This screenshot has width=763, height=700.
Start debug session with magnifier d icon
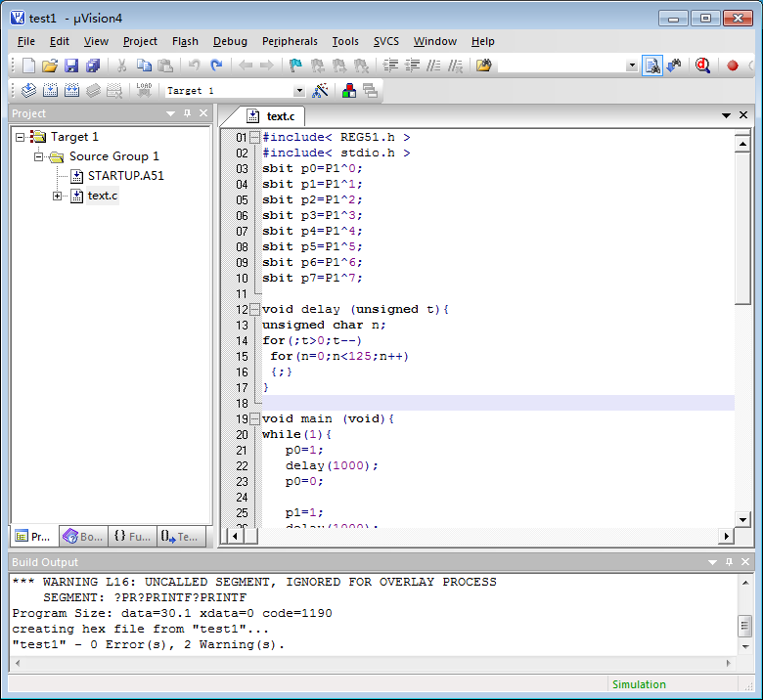tap(702, 66)
